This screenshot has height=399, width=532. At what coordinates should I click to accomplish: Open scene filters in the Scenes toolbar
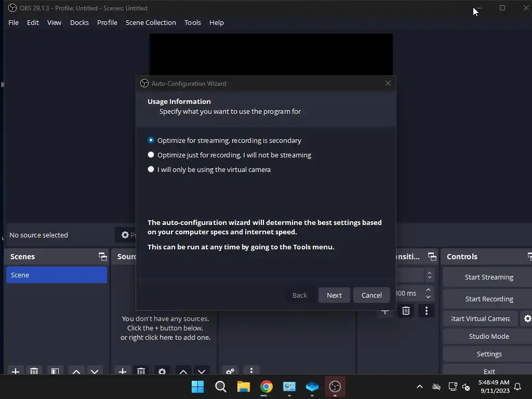(55, 371)
